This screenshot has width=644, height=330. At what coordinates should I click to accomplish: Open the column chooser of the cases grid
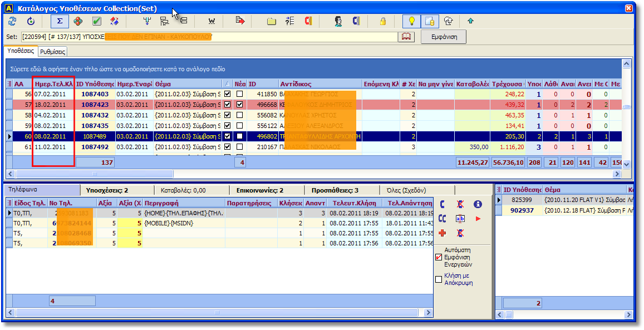[x=9, y=83]
